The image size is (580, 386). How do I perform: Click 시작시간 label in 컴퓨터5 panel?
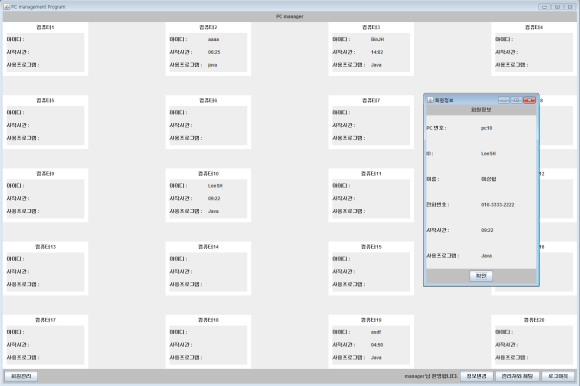pyautogui.click(x=18, y=125)
